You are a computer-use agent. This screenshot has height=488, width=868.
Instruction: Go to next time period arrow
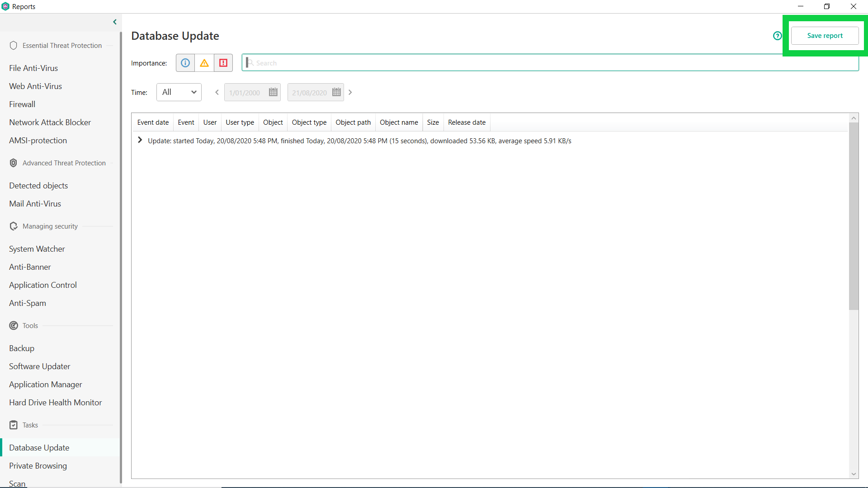(350, 92)
